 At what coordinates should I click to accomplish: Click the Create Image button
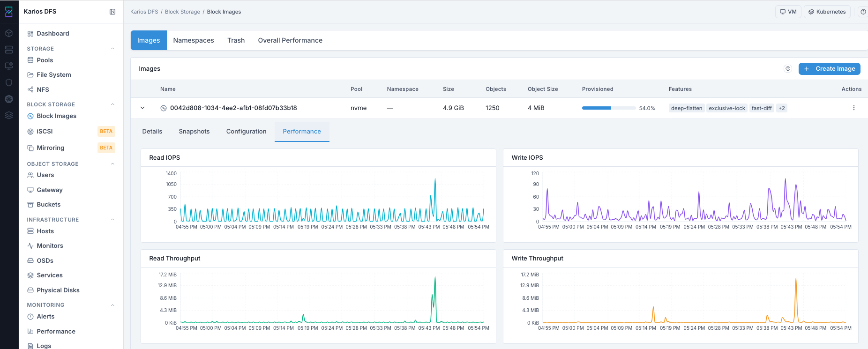point(830,68)
